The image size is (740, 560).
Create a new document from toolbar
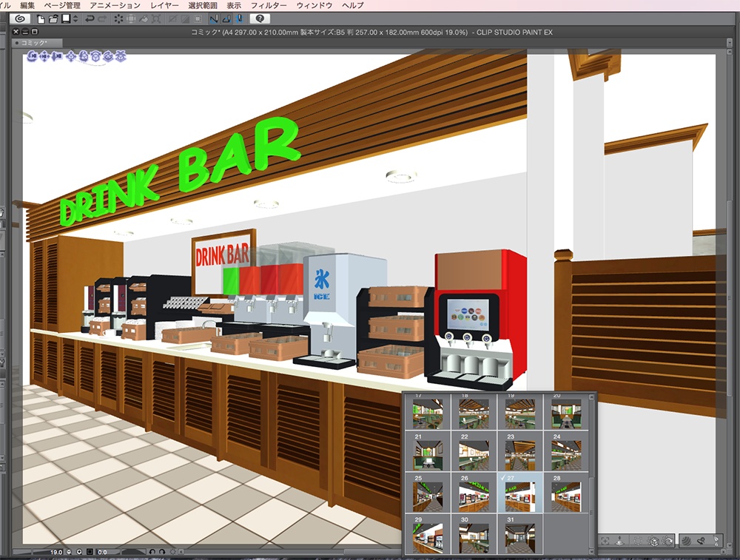[41, 19]
